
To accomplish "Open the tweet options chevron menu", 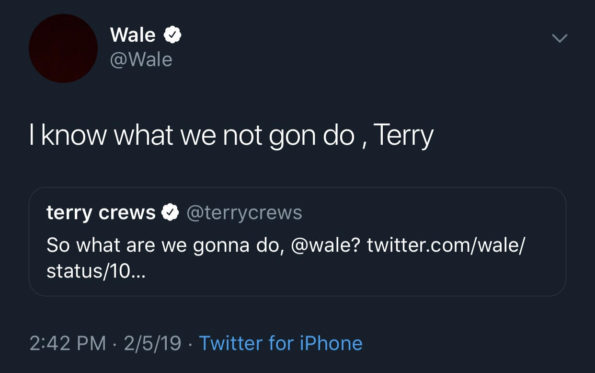I will [x=560, y=38].
